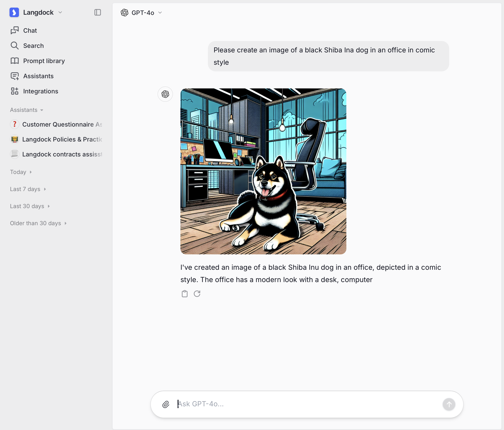Open the Integrations page

[41, 91]
